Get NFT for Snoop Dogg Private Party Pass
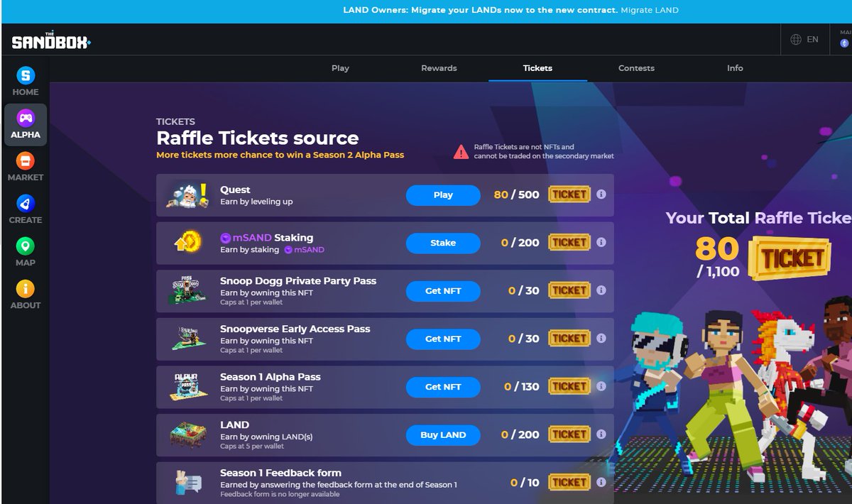The image size is (852, 504). tap(443, 290)
